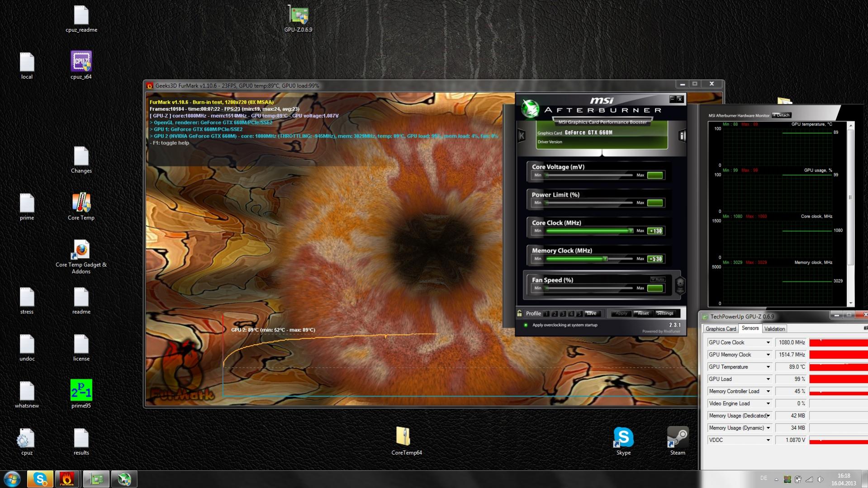
Task: Select the CoreTemp64 zip folder icon
Action: tap(406, 441)
